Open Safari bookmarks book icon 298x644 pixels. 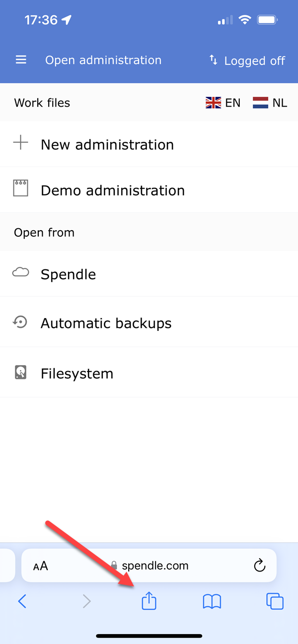[212, 602]
